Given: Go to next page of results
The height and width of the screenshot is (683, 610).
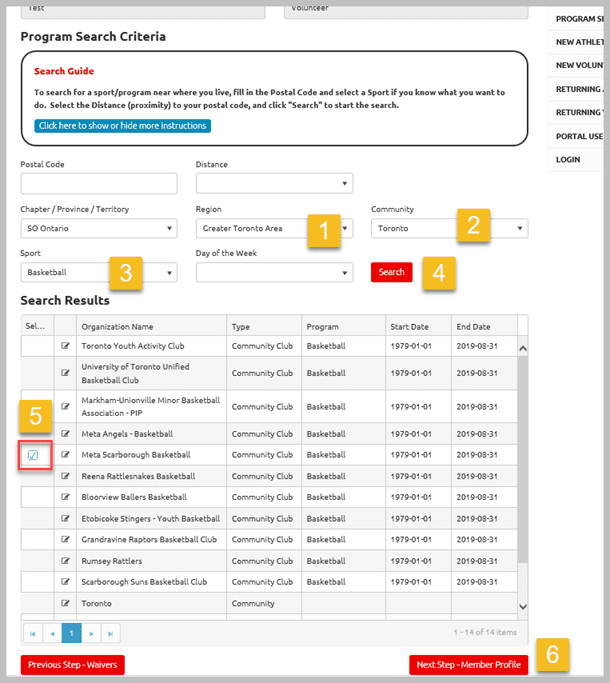Looking at the screenshot, I should tap(91, 633).
